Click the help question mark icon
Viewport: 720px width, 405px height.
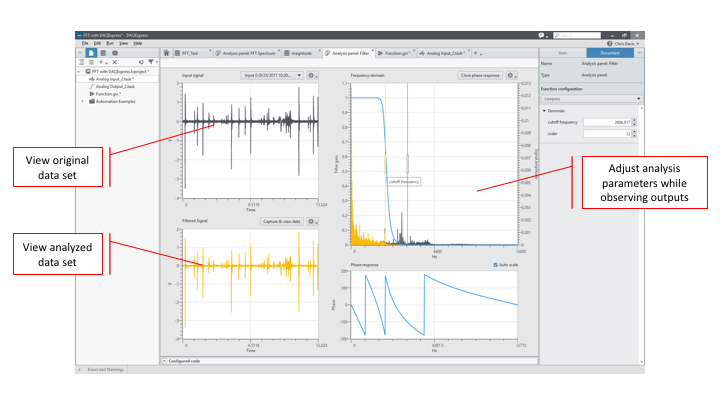pos(610,44)
